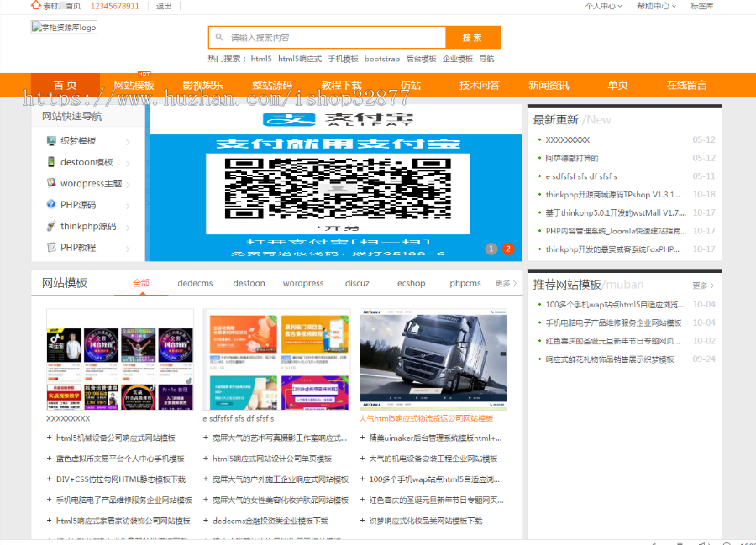
Task: Open 响应式鲜花礼物饰品销售展示织梦模板 entry
Action: pos(610,359)
